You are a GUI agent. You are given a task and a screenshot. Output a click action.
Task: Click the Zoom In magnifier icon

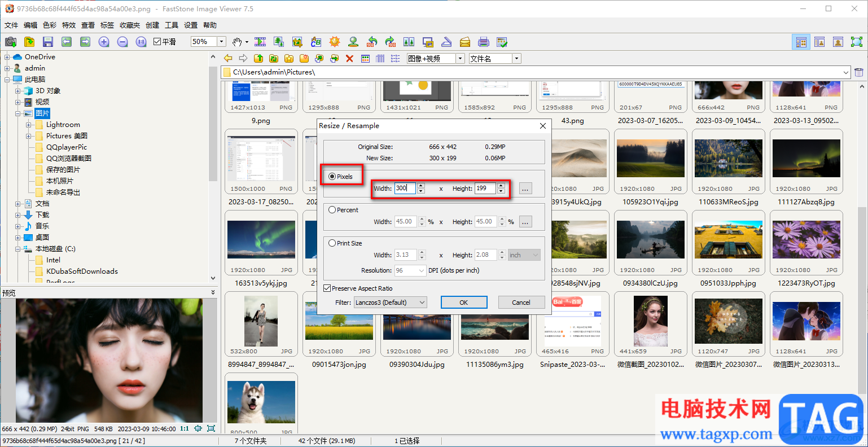pos(104,42)
